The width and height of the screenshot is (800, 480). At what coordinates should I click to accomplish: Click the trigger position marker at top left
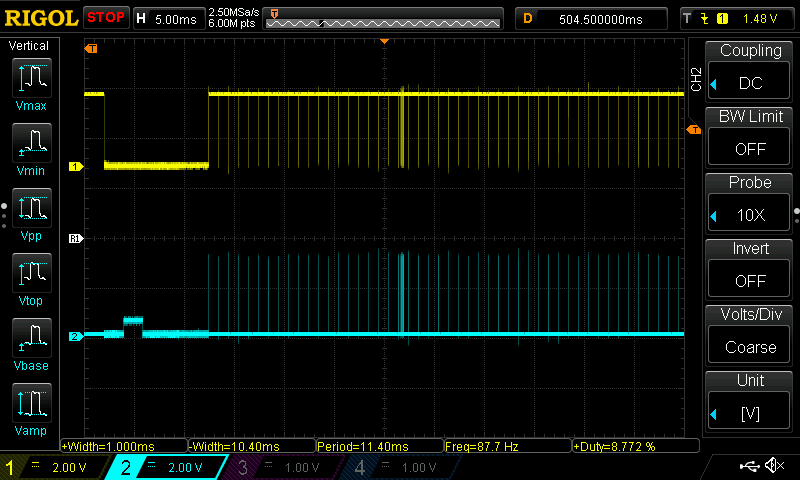pyautogui.click(x=91, y=48)
